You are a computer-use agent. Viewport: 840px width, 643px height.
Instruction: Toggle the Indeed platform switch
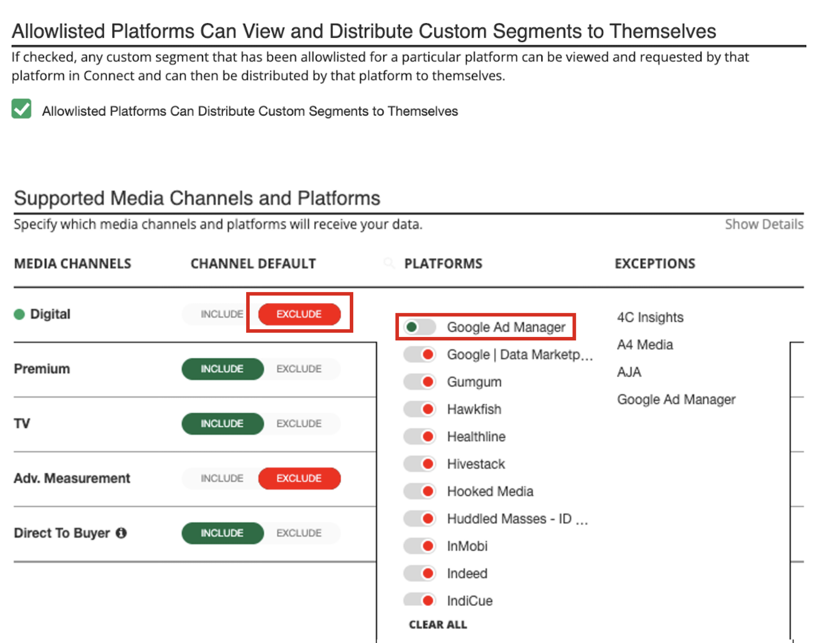(x=420, y=574)
